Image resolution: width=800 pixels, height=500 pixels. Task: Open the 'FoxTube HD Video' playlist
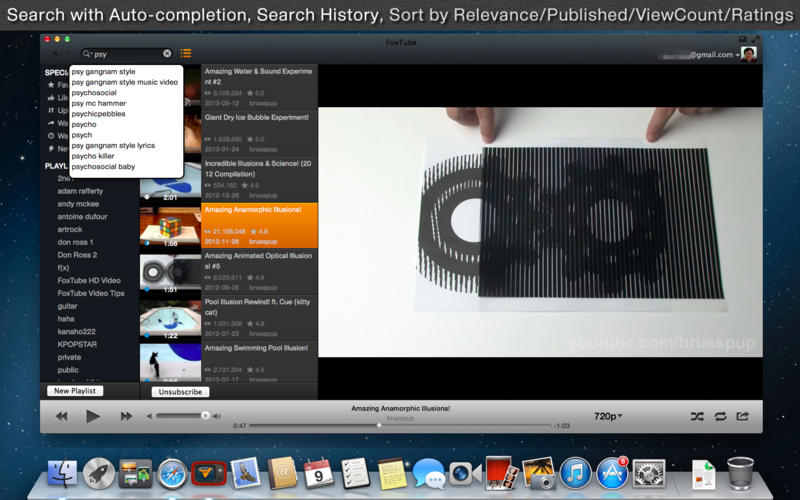pyautogui.click(x=89, y=281)
